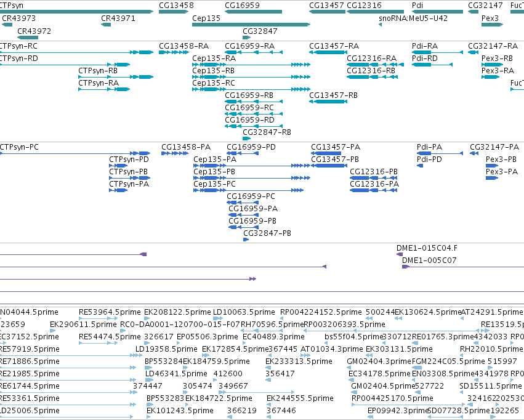This screenshot has height=420, width=524.
Task: Click the RE53964.5prime EST label
Action: coord(110,312)
